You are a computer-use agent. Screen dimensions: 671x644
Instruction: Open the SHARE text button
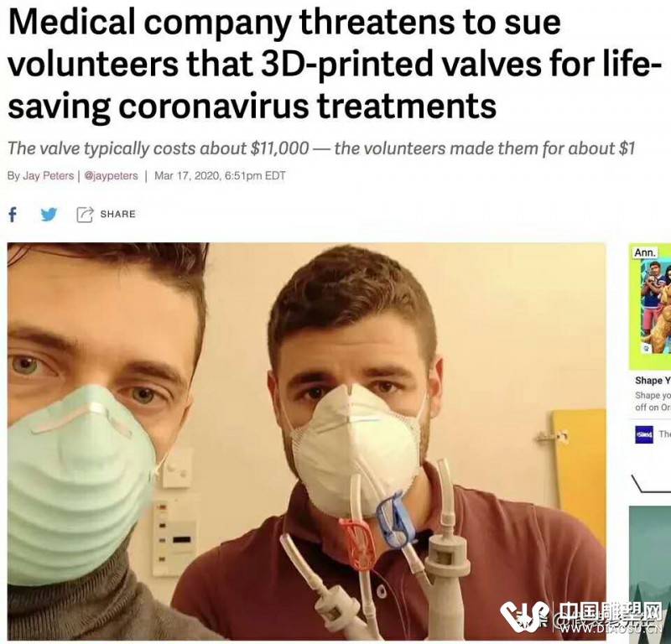click(117, 214)
